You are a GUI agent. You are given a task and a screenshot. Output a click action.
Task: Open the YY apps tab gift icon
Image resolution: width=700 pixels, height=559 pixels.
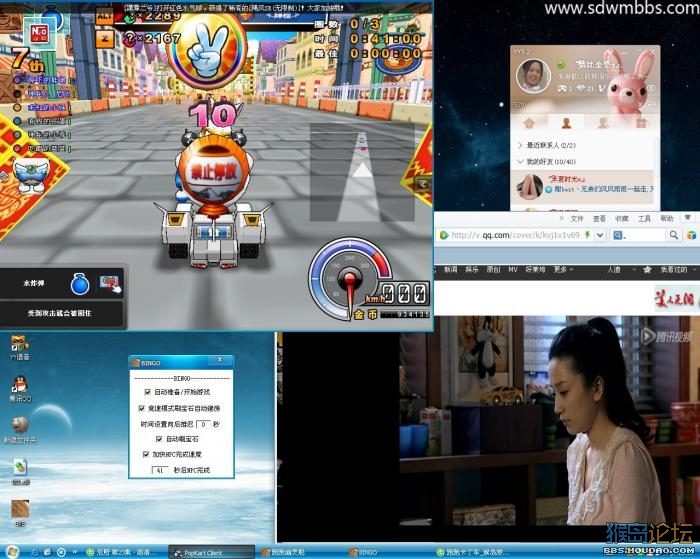641,123
